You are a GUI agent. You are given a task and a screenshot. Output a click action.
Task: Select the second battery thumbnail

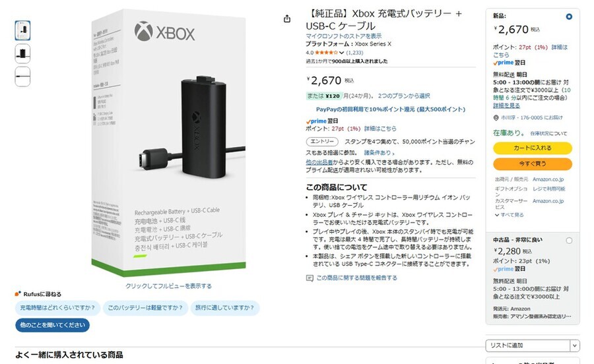22,53
